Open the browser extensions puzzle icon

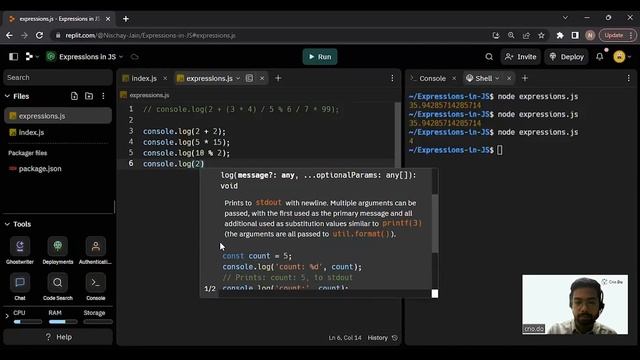[x=560, y=36]
